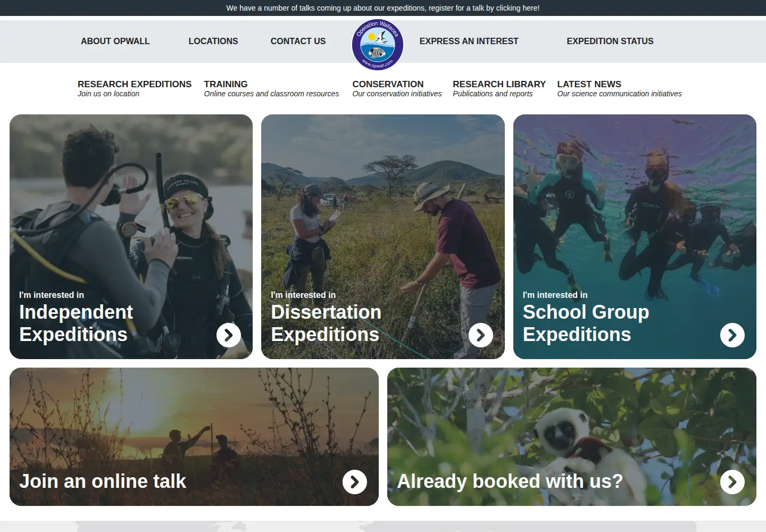Click 'Online courses and classroom resources' subtitle
This screenshot has width=766, height=532.
[271, 94]
